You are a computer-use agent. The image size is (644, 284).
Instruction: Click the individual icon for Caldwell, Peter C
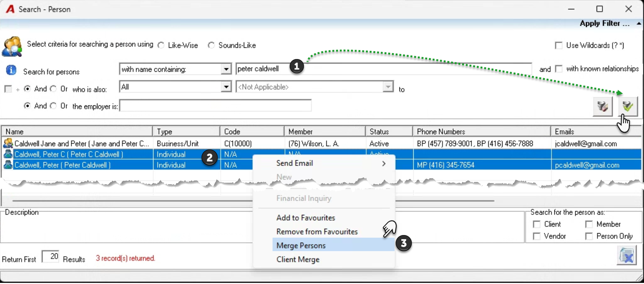click(8, 154)
